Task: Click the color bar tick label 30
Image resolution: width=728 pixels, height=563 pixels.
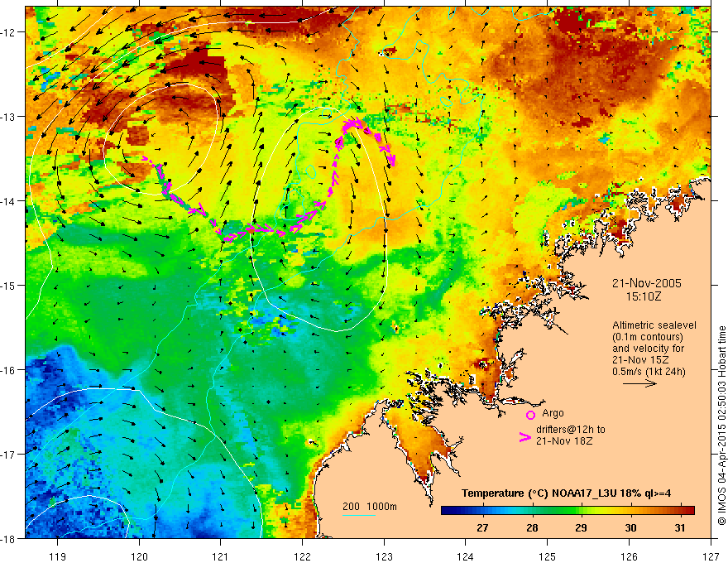Action: coord(630,528)
